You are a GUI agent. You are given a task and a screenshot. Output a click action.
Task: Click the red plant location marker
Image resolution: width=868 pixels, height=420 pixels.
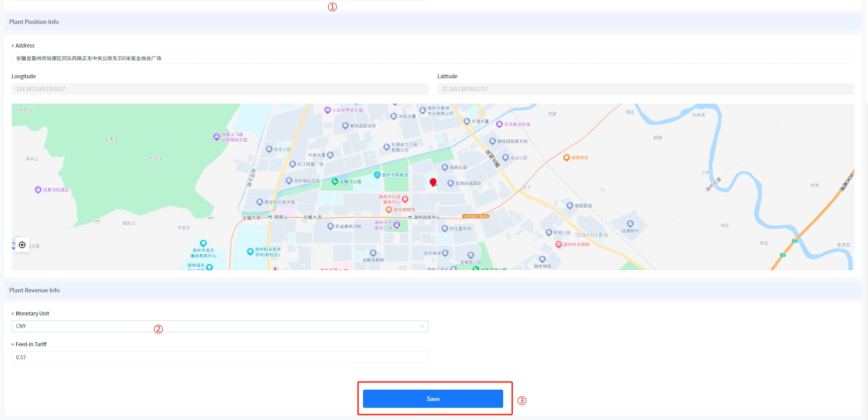click(433, 182)
